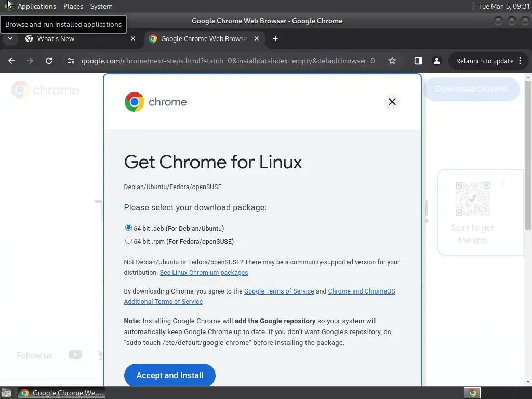Viewport: 532px width, 399px height.
Task: Open the Places menu
Action: (x=73, y=6)
